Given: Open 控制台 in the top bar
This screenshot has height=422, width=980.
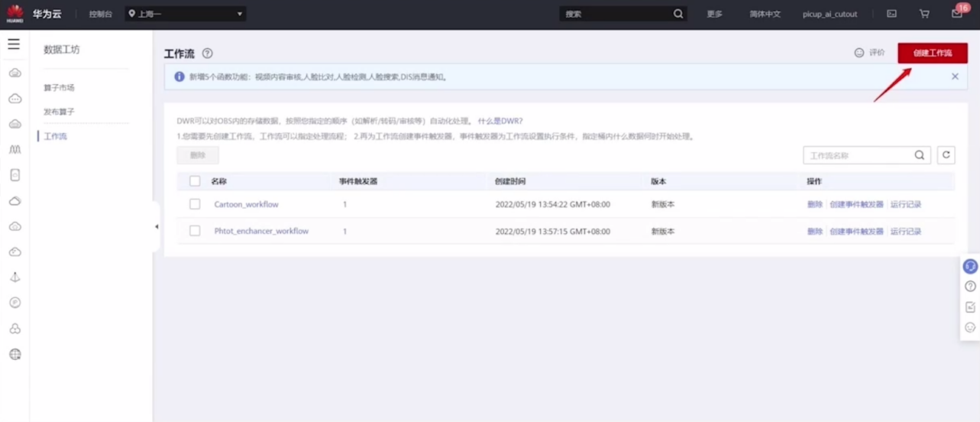Looking at the screenshot, I should pos(100,14).
